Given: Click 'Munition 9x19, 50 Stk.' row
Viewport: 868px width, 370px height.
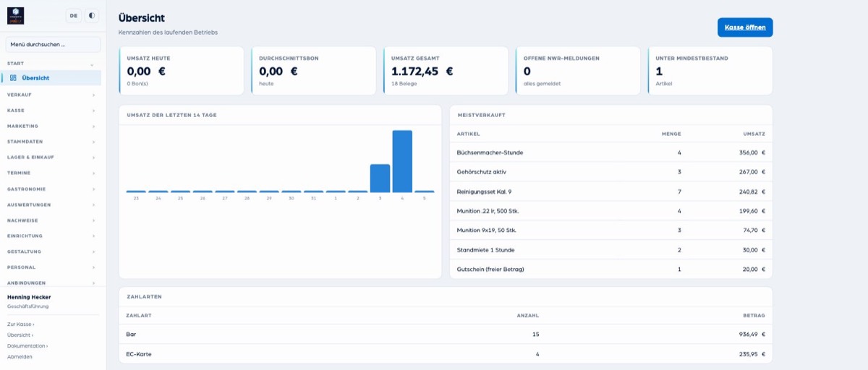Looking at the screenshot, I should point(611,230).
